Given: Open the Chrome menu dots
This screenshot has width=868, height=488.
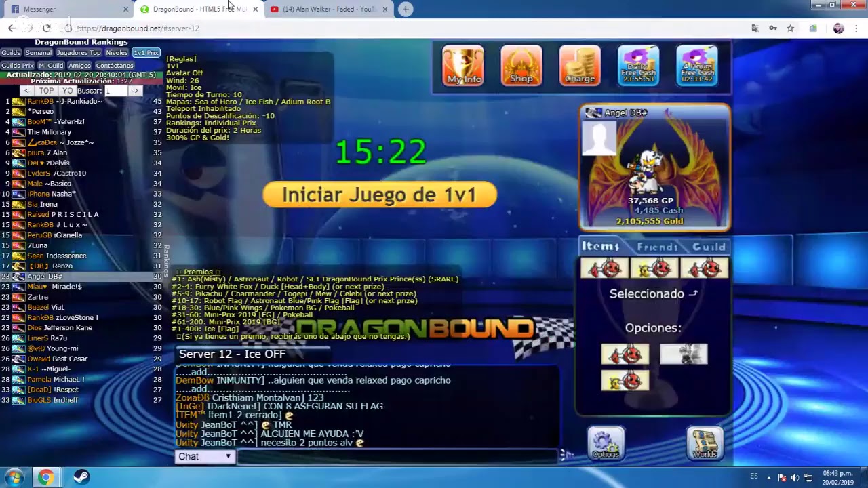Looking at the screenshot, I should (x=856, y=28).
